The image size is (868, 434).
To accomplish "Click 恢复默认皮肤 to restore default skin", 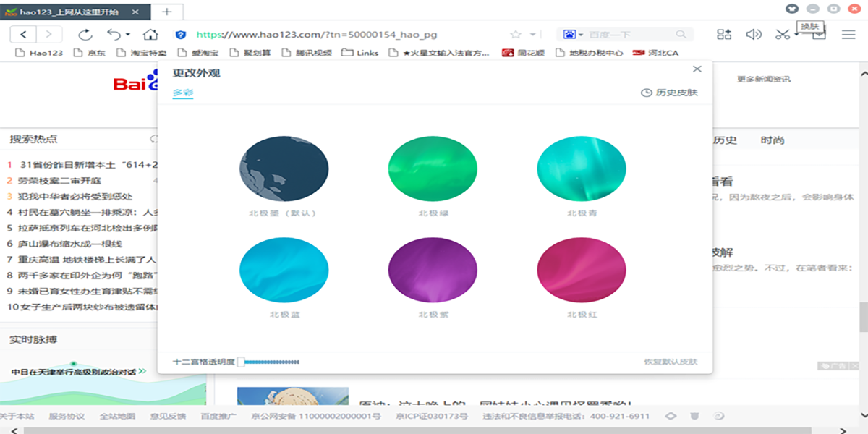I will pos(671,362).
